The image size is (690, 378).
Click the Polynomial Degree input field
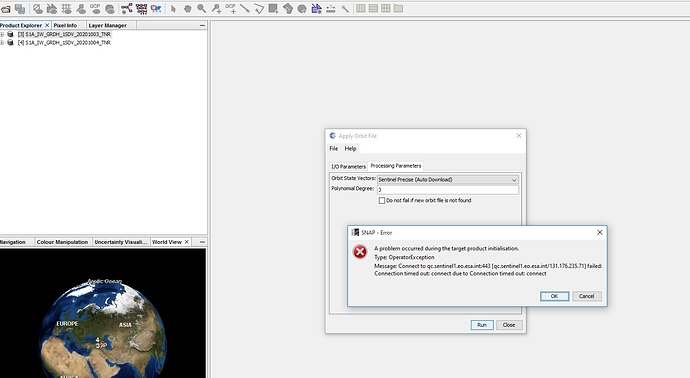(x=448, y=190)
